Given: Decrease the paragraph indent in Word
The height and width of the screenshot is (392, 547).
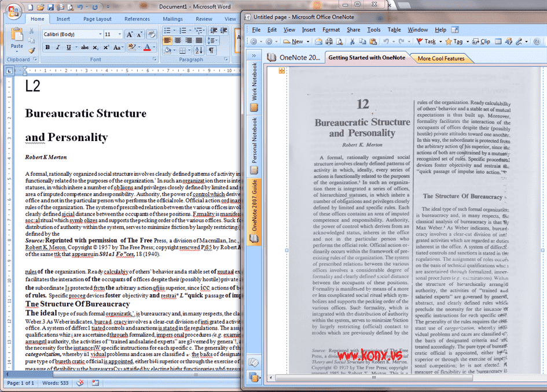Looking at the screenshot, I should click(214, 30).
